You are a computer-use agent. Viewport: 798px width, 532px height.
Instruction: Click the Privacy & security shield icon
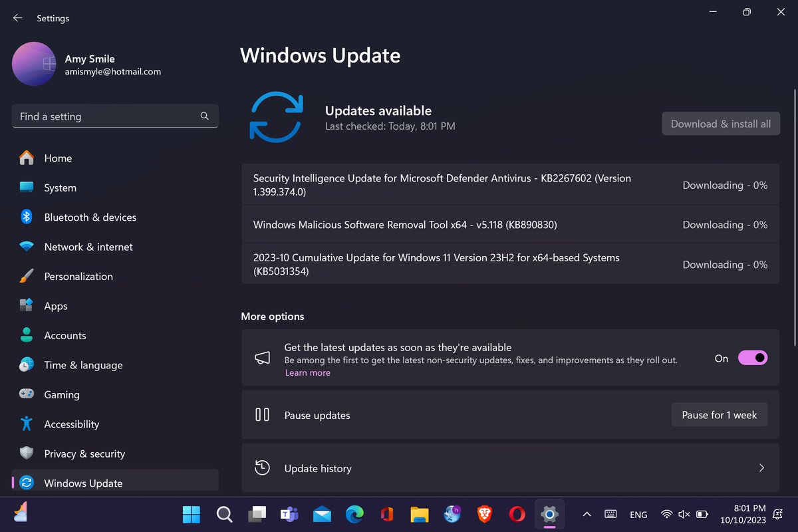click(x=27, y=454)
